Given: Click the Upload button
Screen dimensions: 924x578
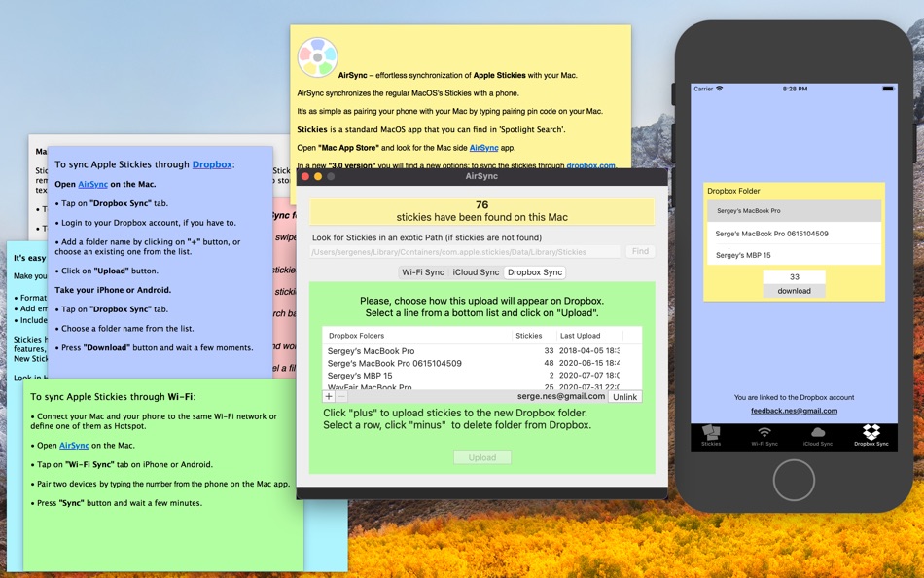Looking at the screenshot, I should [x=482, y=457].
